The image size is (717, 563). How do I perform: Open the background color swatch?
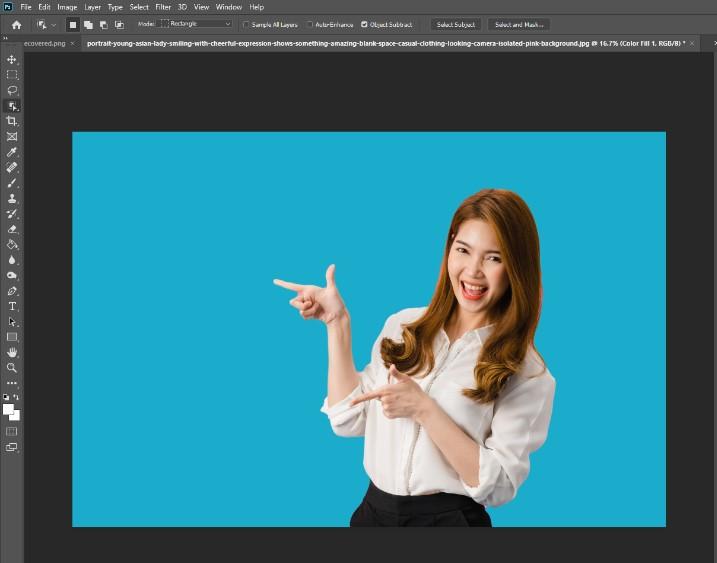[16, 417]
